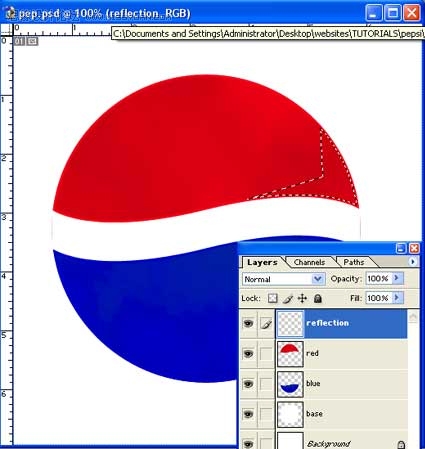Click paintbrush indicator on reflection layer
425x449 pixels.
click(x=266, y=323)
